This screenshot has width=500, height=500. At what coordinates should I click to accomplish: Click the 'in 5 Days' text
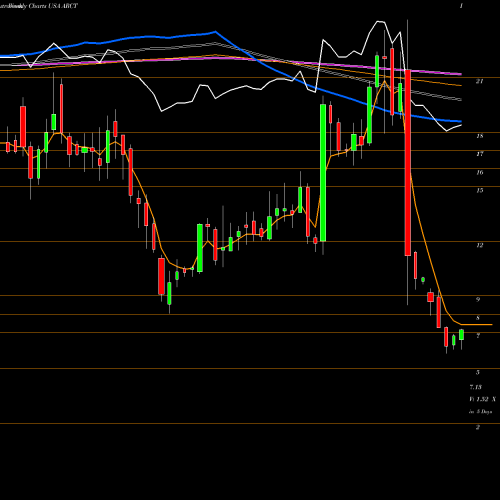pyautogui.click(x=480, y=412)
